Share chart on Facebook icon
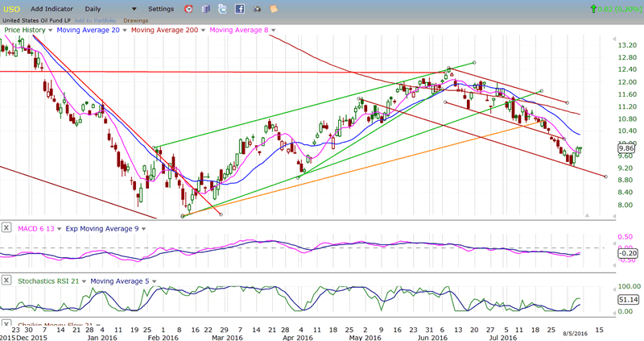 (x=240, y=9)
